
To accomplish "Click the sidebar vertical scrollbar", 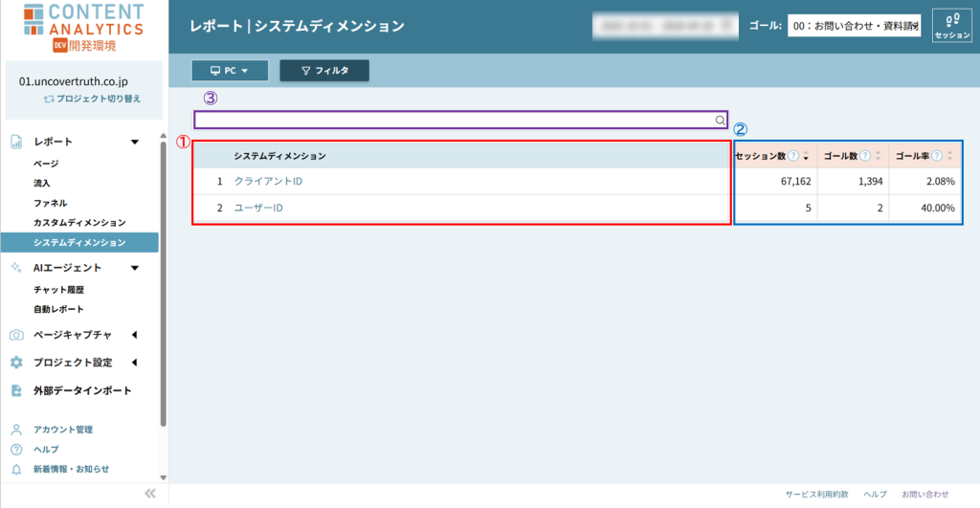I will pyautogui.click(x=164, y=287).
